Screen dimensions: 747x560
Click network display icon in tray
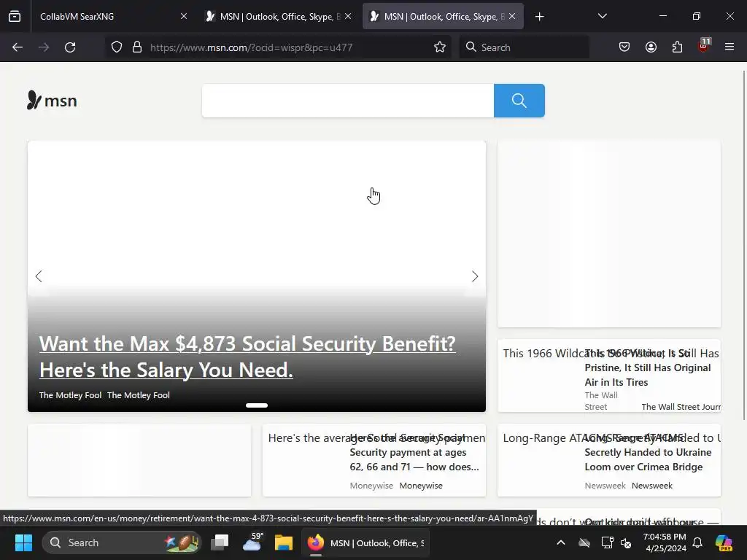pos(607,542)
